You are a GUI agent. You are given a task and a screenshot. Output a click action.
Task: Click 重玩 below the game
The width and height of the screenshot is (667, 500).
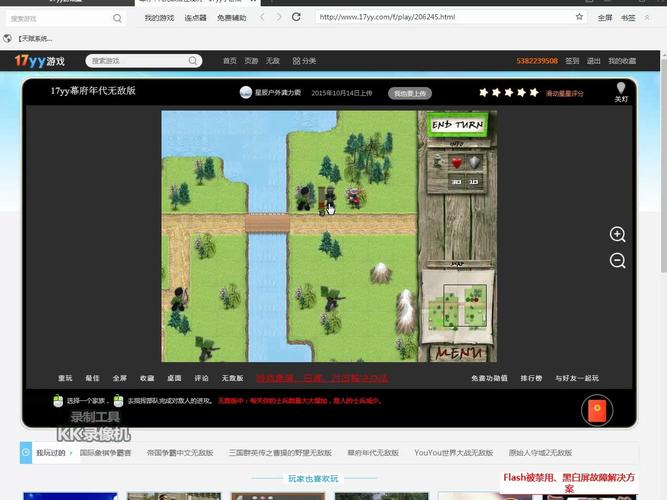click(x=66, y=378)
